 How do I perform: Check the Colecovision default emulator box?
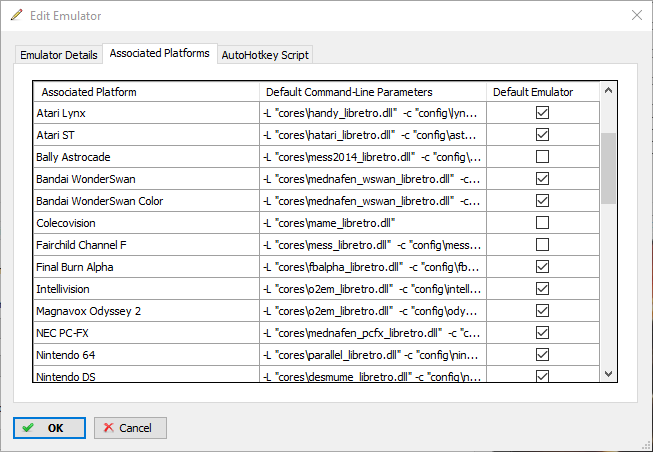pyautogui.click(x=542, y=223)
